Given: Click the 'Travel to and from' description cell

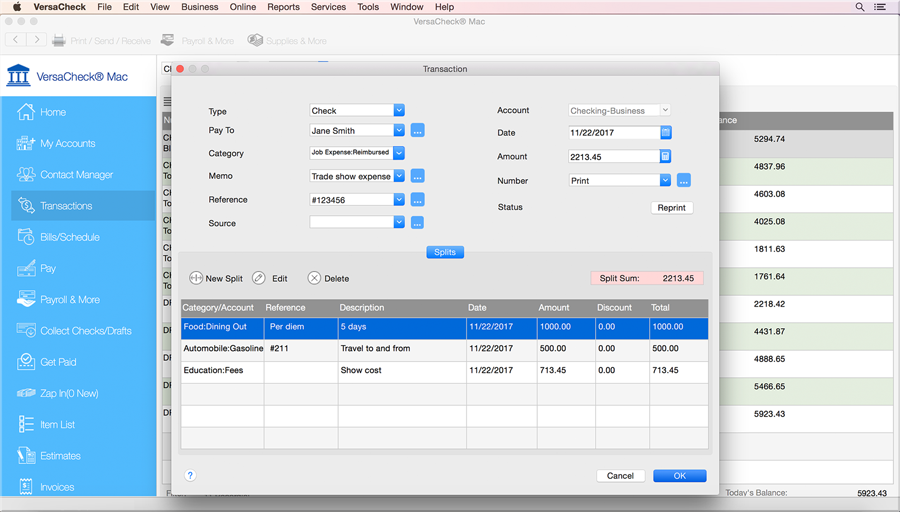Looking at the screenshot, I should (402, 349).
